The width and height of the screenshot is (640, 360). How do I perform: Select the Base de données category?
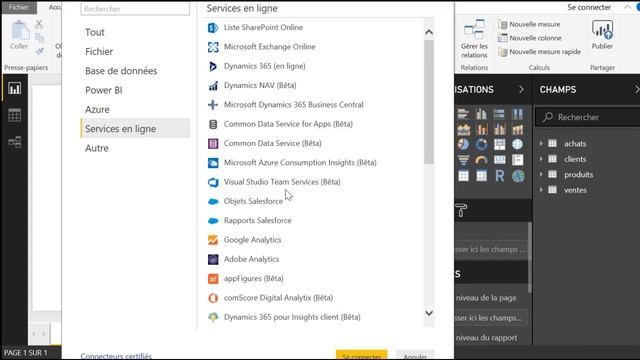click(x=121, y=71)
